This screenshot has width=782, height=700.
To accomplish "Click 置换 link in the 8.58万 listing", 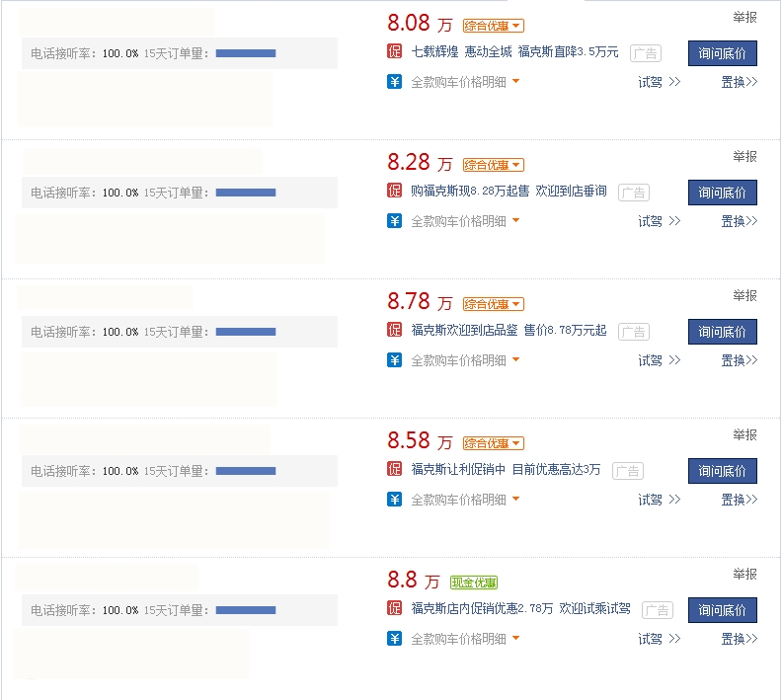I will pos(739,500).
